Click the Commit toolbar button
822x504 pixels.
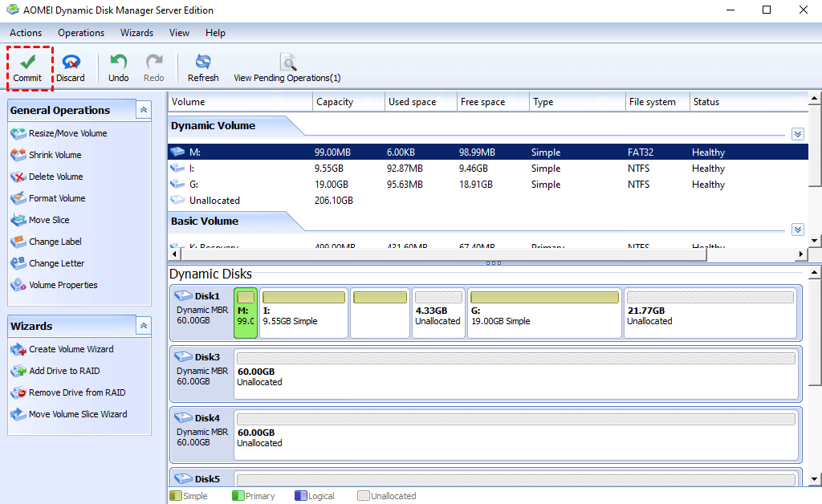pos(27,69)
